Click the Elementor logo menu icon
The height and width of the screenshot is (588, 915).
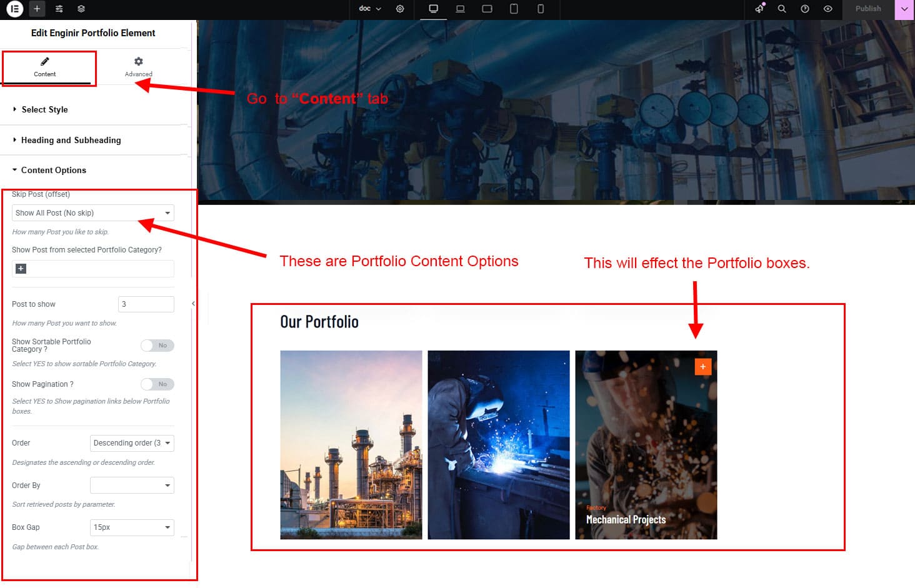pyautogui.click(x=14, y=9)
